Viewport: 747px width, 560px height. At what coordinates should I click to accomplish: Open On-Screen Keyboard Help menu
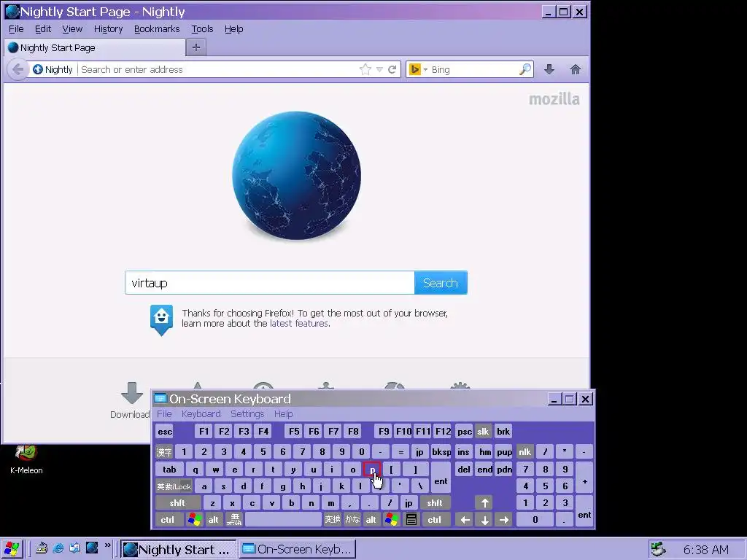(284, 414)
